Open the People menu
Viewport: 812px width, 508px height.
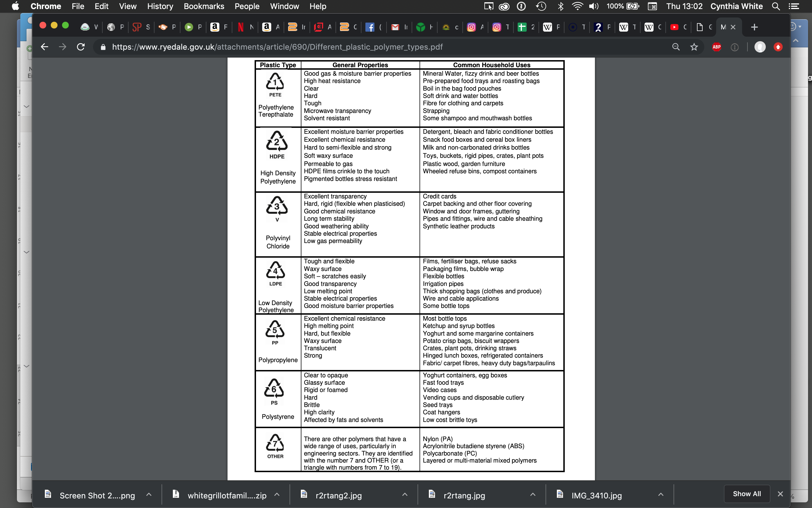(247, 6)
